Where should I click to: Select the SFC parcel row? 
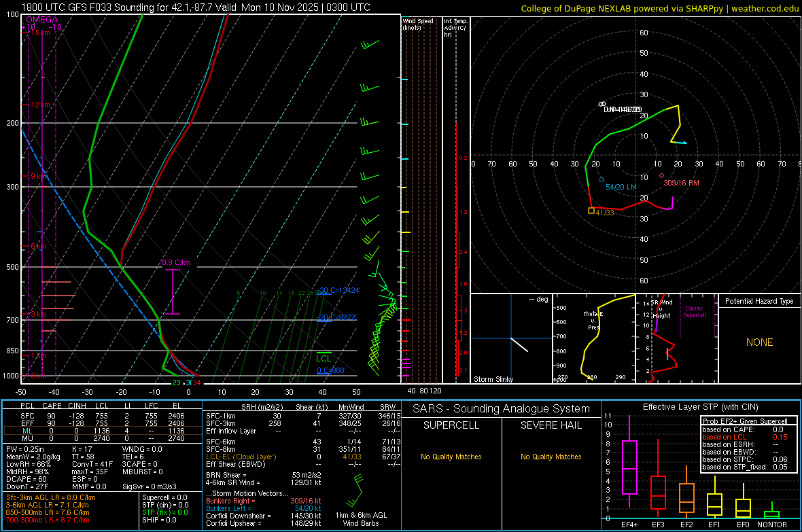coord(103,416)
